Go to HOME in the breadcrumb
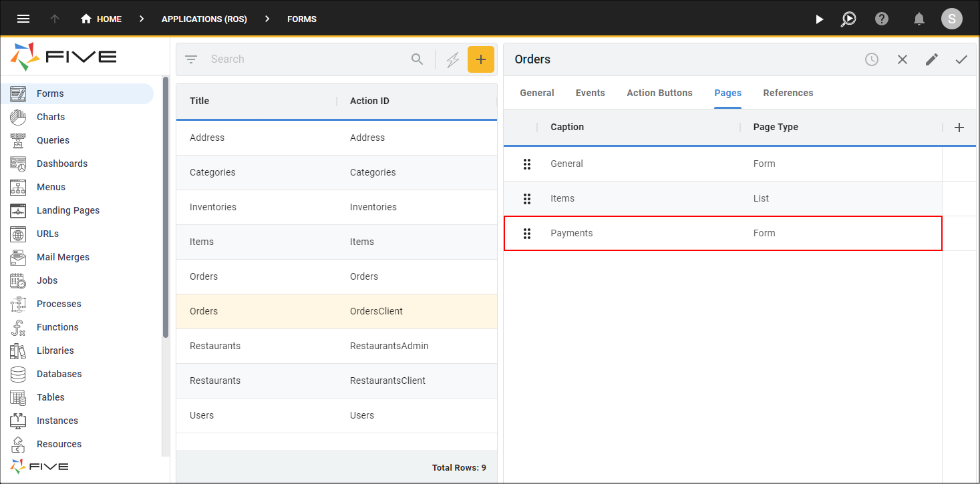 pos(109,19)
